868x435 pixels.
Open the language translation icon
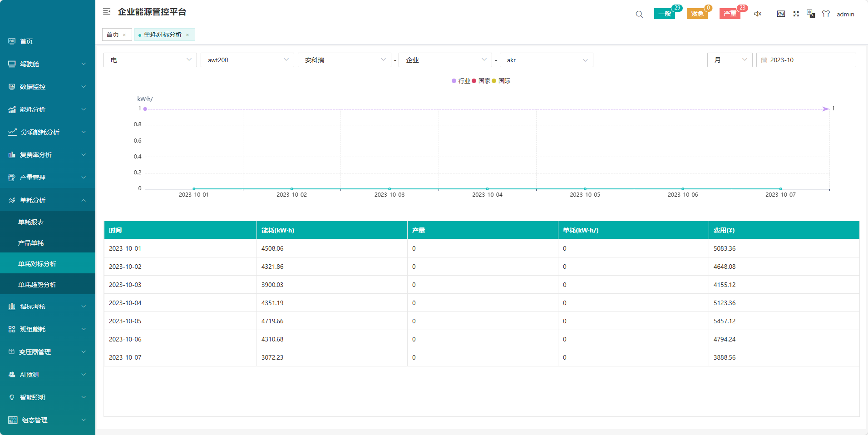[811, 14]
